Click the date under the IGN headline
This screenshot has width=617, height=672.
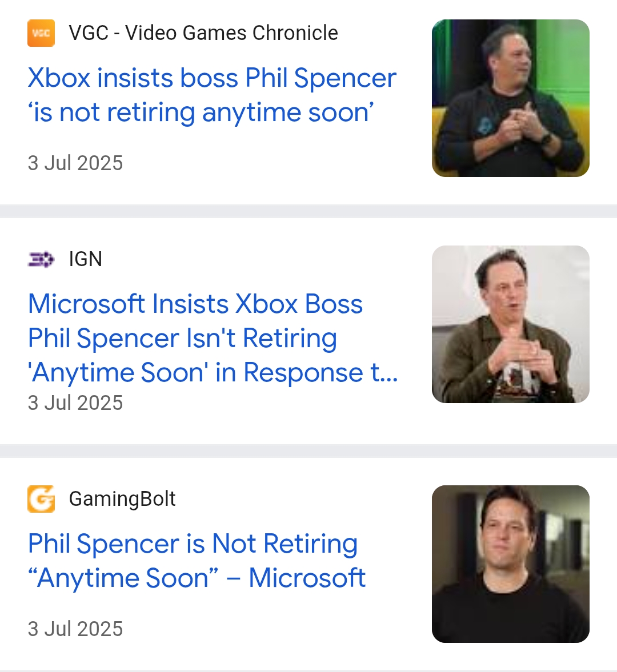[75, 403]
